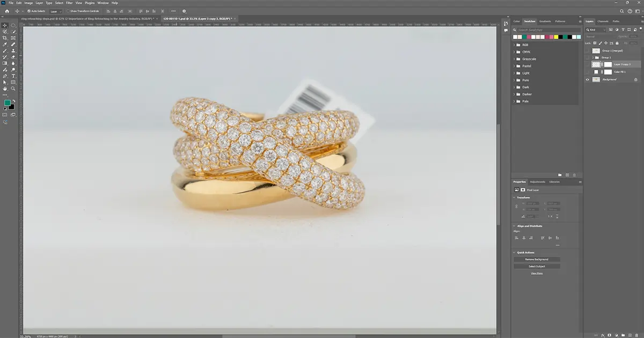This screenshot has width=644, height=338.
Task: Toggle layer filtering switch on
Action: click(641, 28)
